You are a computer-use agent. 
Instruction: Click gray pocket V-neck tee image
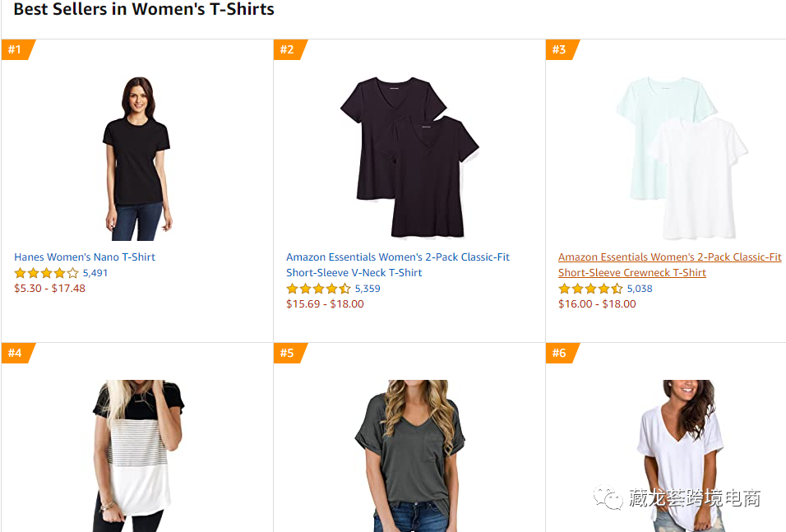tap(409, 455)
